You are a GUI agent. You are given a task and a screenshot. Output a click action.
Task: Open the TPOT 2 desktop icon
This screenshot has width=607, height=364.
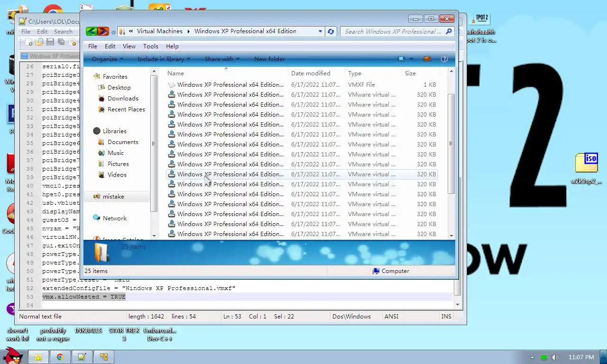[480, 28]
